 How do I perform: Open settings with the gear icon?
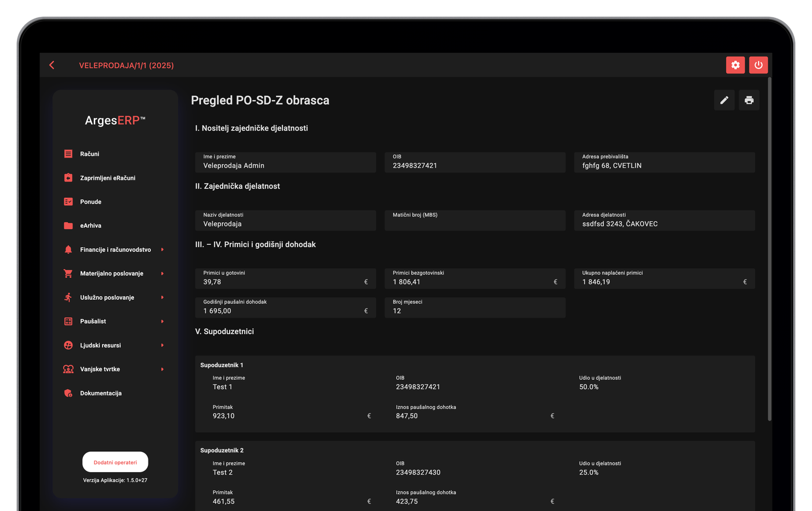[x=735, y=65]
